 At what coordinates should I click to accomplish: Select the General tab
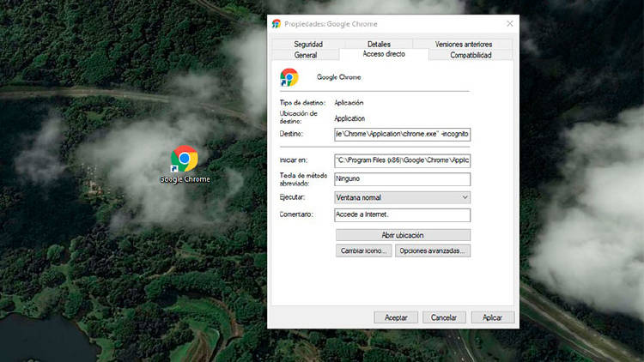pyautogui.click(x=306, y=55)
